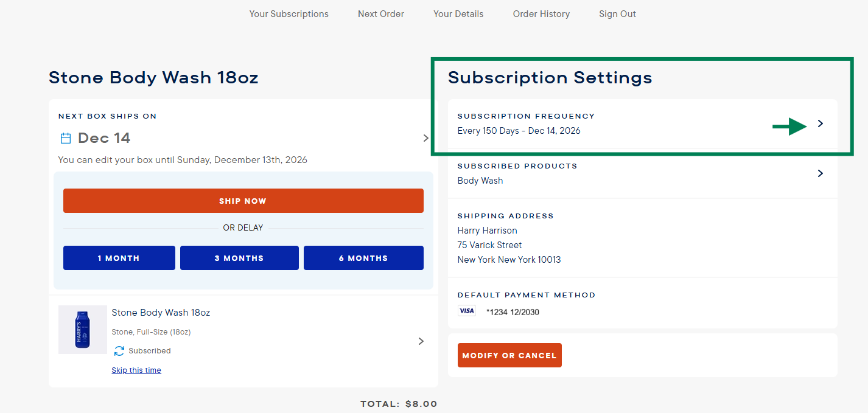Open Subscription Frequency settings chevron
868x413 pixels.
pos(820,123)
